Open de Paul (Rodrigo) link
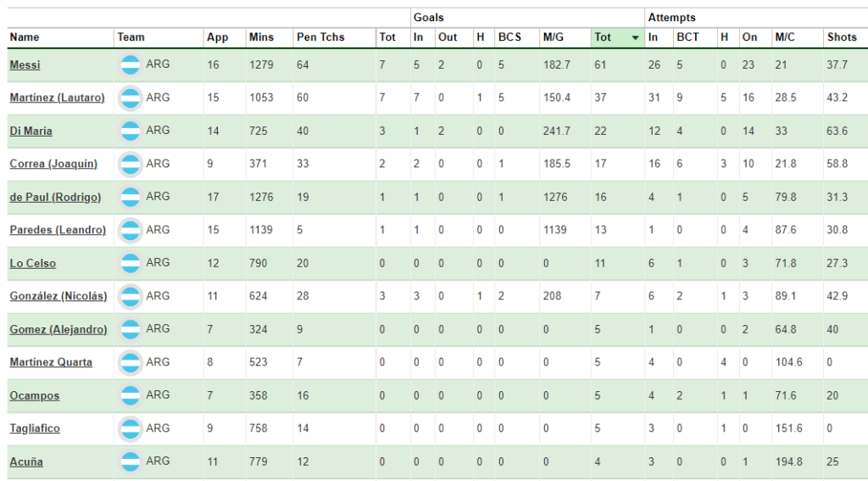The height and width of the screenshot is (481, 868). click(55, 198)
